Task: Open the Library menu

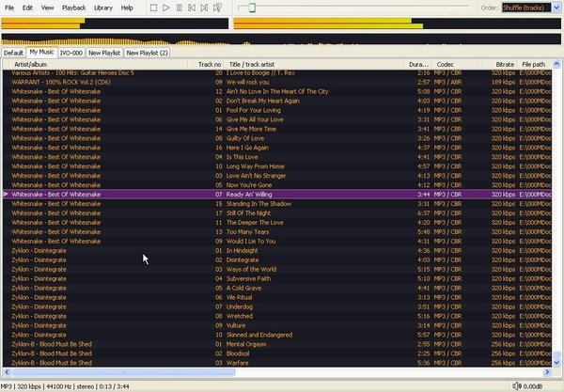Action: click(103, 8)
